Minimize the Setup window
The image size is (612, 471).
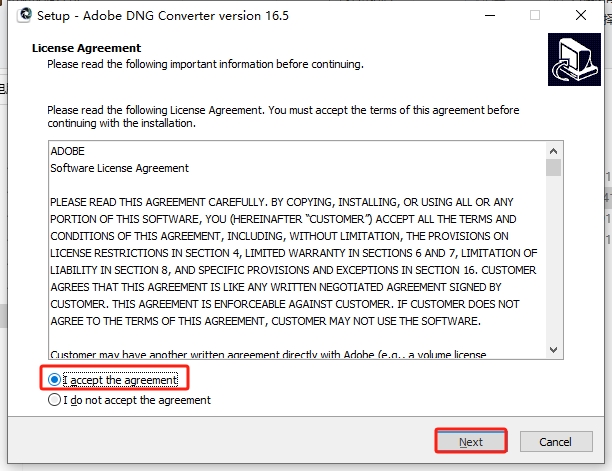pyautogui.click(x=490, y=15)
